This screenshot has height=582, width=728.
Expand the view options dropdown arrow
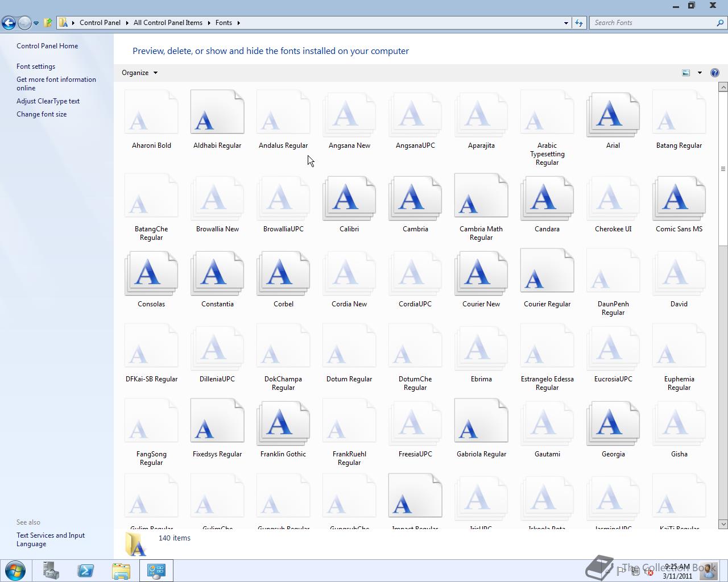point(700,73)
